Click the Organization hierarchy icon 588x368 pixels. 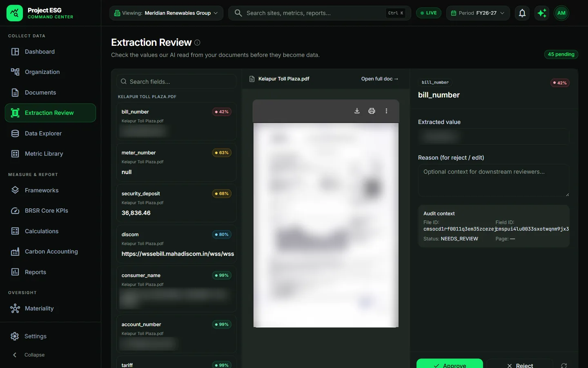pos(15,72)
